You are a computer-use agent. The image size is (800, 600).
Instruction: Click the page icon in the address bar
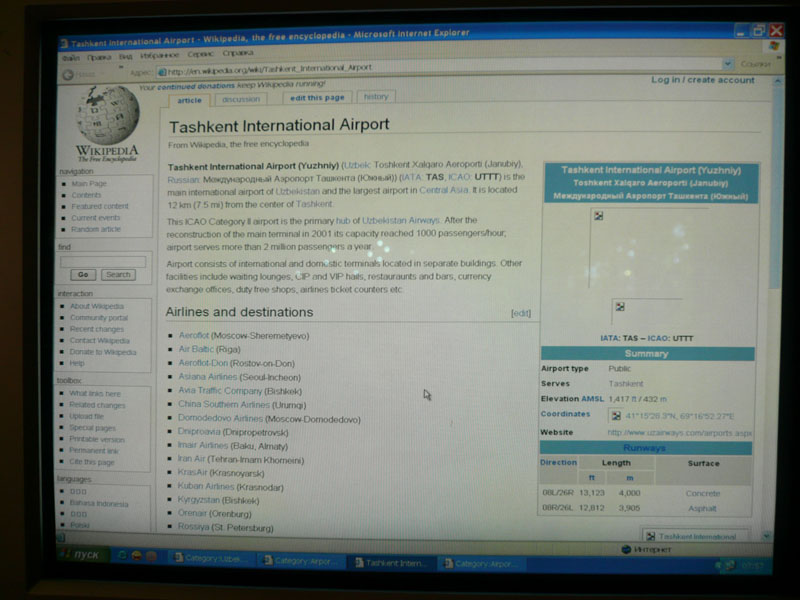(160, 72)
